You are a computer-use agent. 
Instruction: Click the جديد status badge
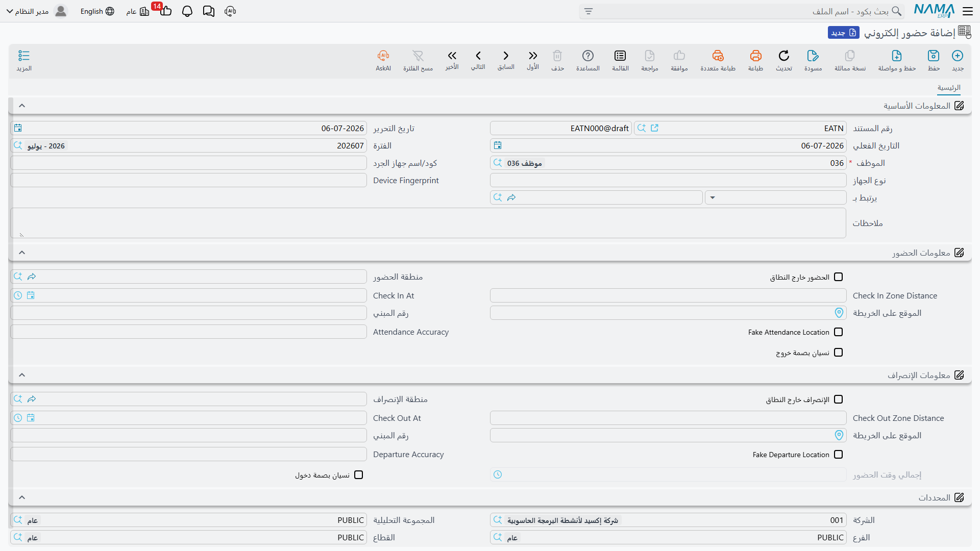click(x=844, y=33)
